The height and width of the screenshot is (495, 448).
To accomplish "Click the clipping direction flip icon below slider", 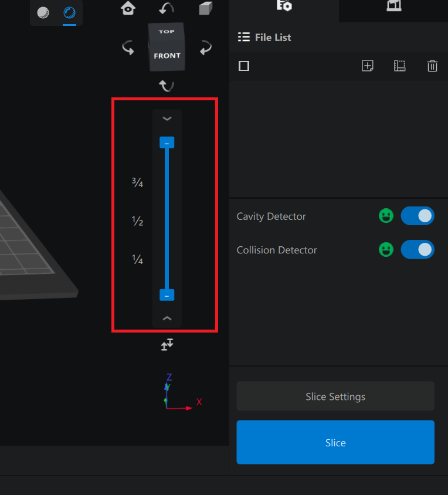I will click(x=167, y=345).
